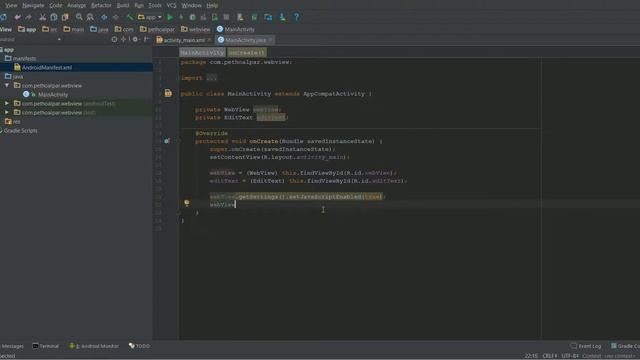The height and width of the screenshot is (360, 640).
Task: Click the override gutter icon beside onCreate
Action: (167, 141)
